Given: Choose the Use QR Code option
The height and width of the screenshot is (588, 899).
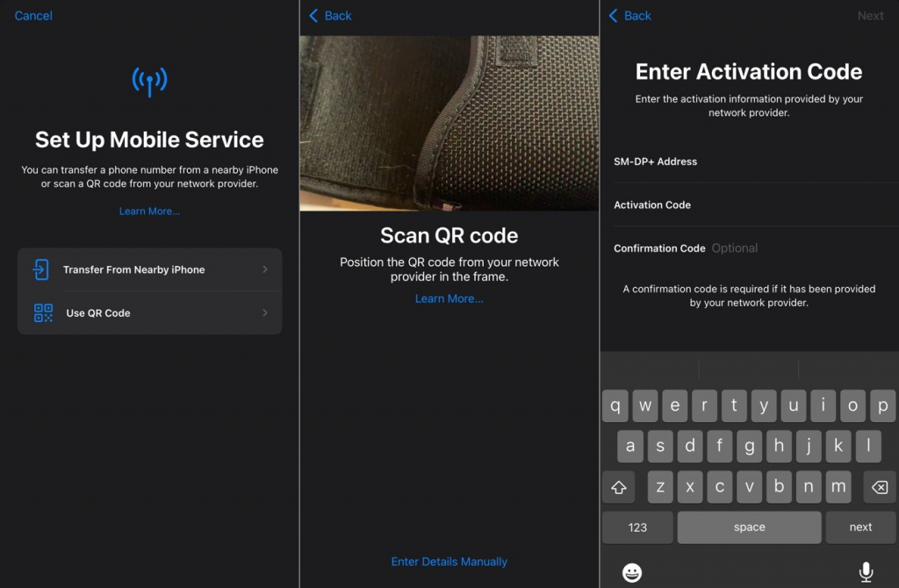Looking at the screenshot, I should (149, 313).
